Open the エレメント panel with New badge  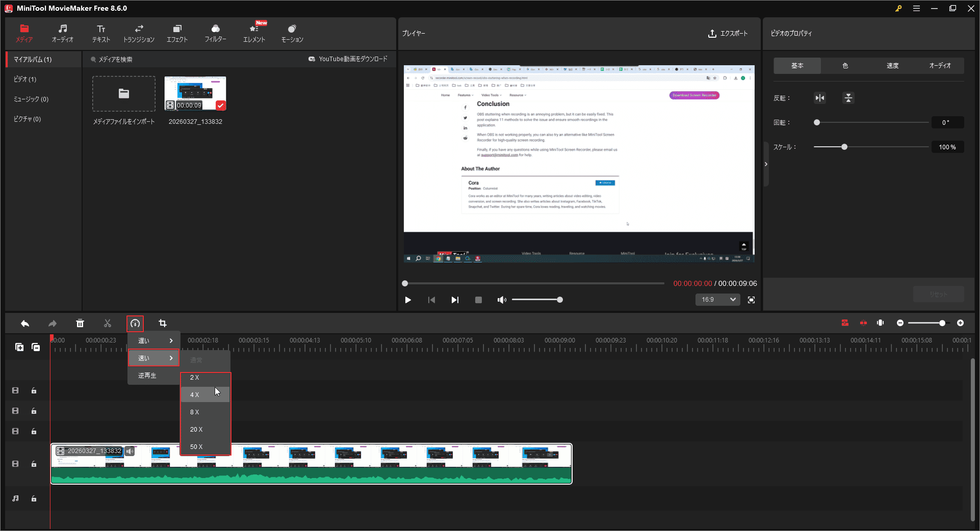coord(254,33)
